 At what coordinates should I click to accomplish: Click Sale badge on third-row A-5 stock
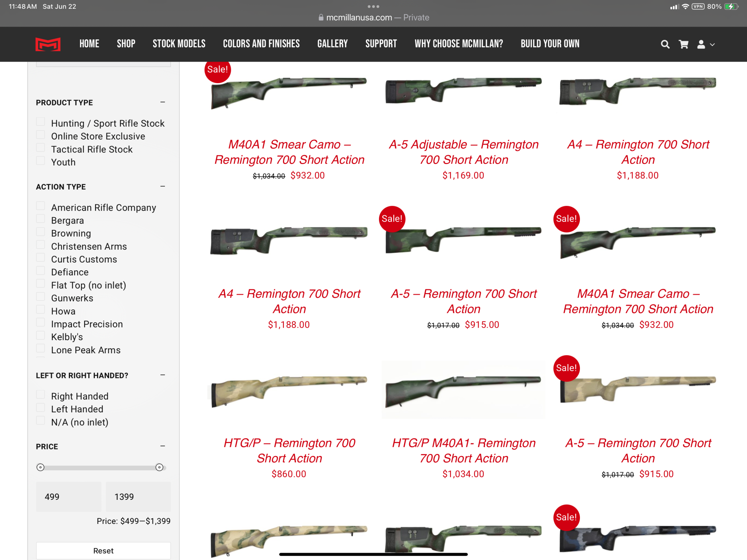coord(566,368)
